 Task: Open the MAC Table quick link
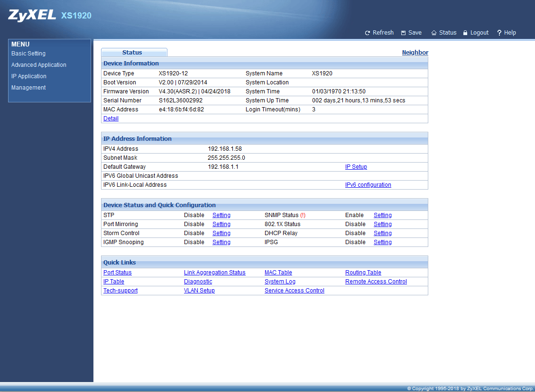(278, 273)
